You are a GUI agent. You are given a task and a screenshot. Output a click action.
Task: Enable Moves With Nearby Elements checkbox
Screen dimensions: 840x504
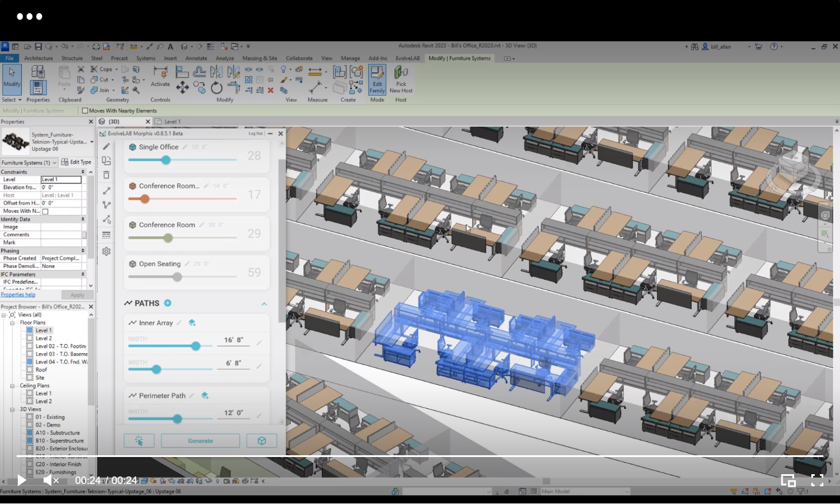pos(85,111)
